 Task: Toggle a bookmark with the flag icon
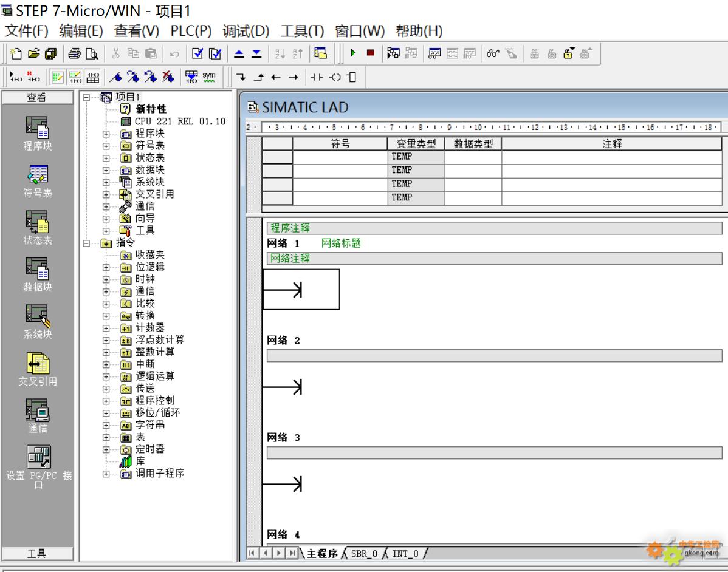(x=115, y=77)
